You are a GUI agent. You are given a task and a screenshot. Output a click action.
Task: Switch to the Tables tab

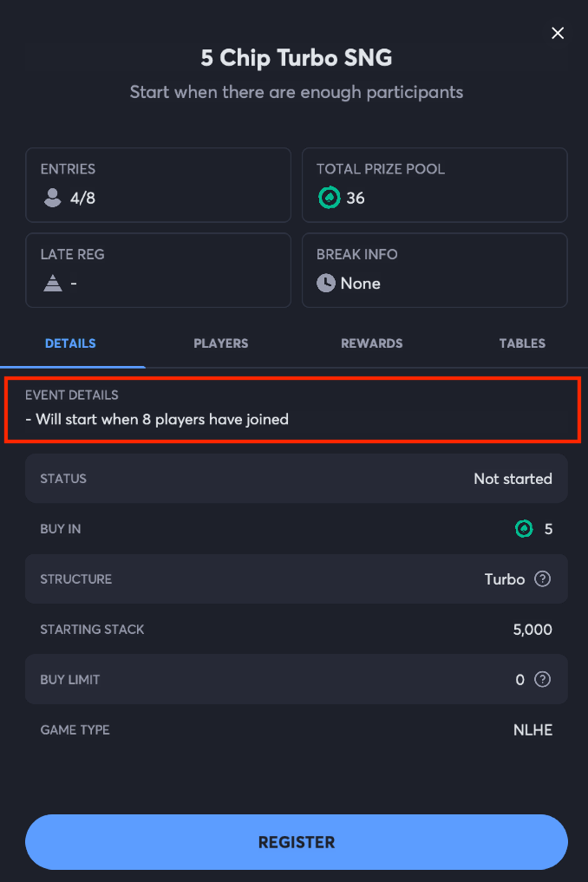click(x=522, y=343)
